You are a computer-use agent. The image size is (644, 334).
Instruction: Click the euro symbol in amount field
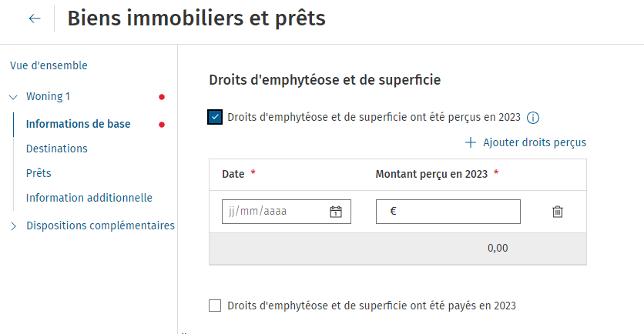[x=393, y=211]
